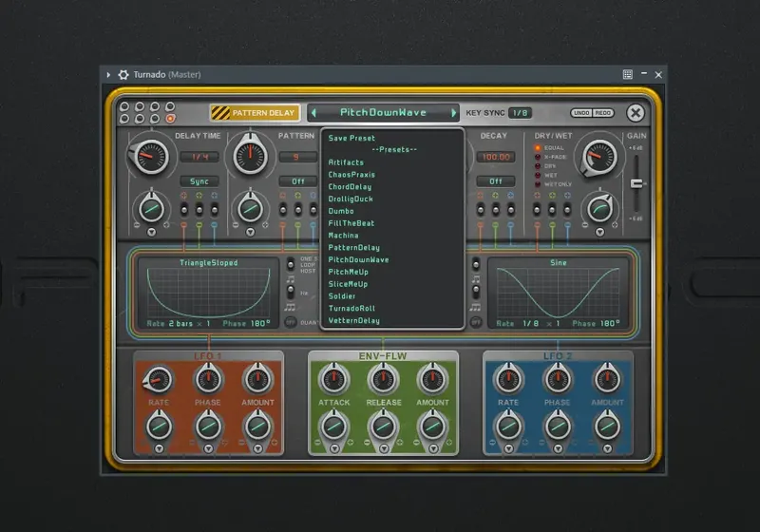Expand arrow below Delay Time modulation knob

(x=152, y=232)
